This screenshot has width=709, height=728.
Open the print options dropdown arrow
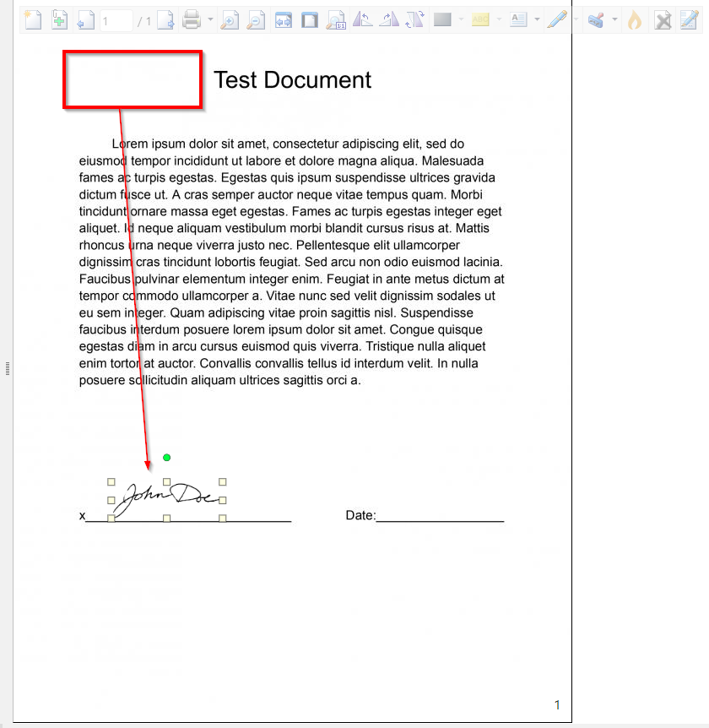point(210,19)
